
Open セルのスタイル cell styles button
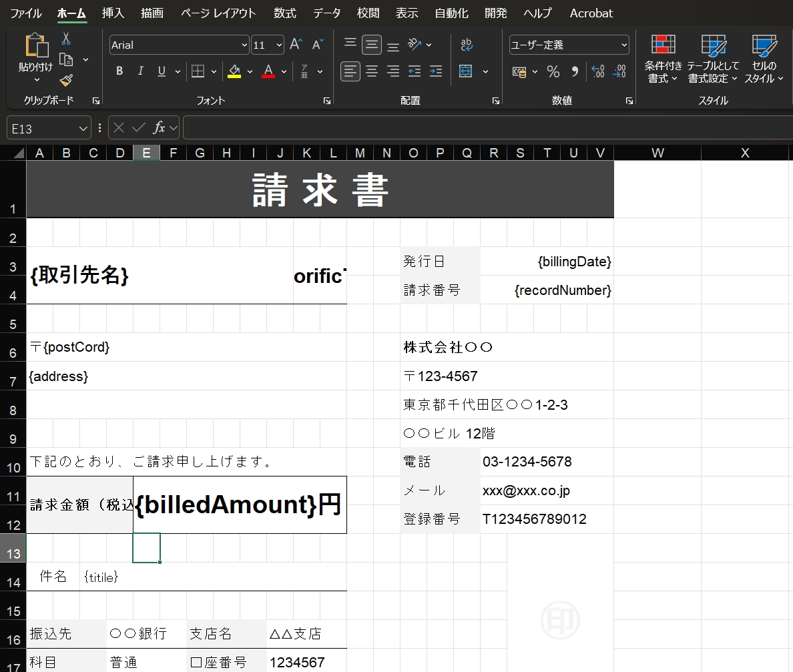click(x=764, y=59)
